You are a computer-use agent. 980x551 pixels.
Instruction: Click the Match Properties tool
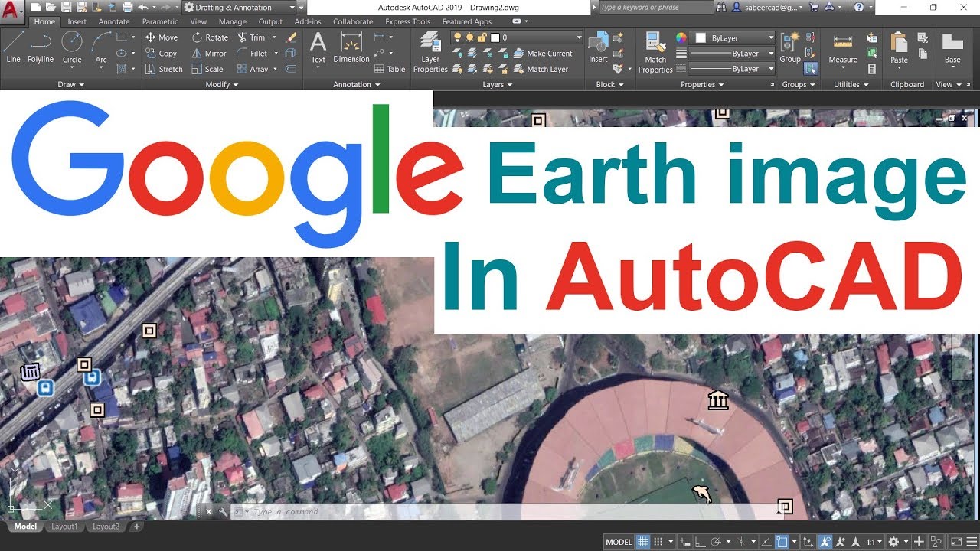pyautogui.click(x=655, y=52)
